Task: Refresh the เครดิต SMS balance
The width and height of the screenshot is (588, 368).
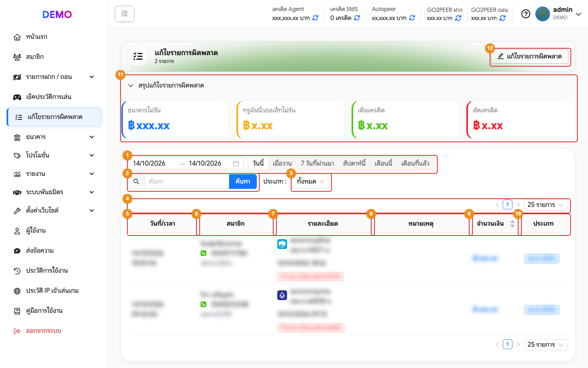Action: tap(357, 18)
